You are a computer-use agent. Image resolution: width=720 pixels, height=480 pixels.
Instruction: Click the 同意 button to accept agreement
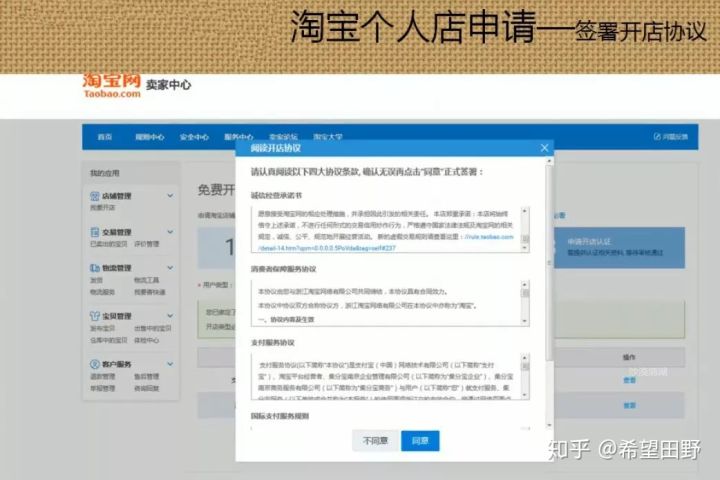click(420, 440)
